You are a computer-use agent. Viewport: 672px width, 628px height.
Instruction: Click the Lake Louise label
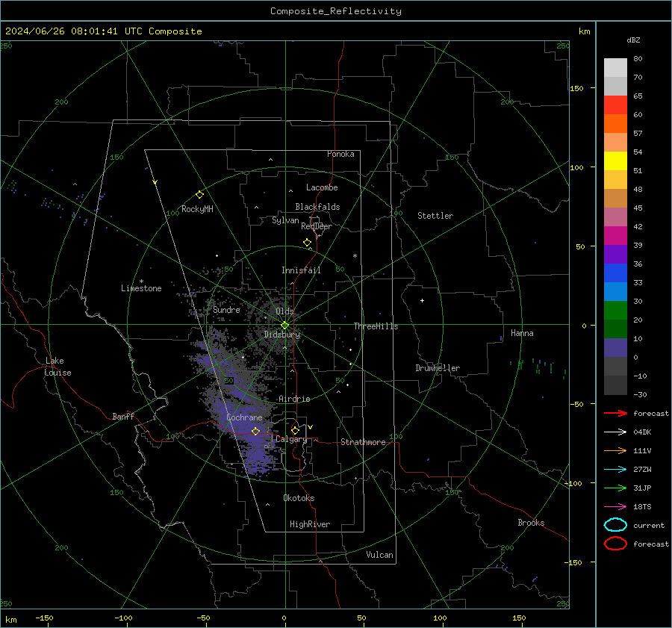click(x=57, y=367)
